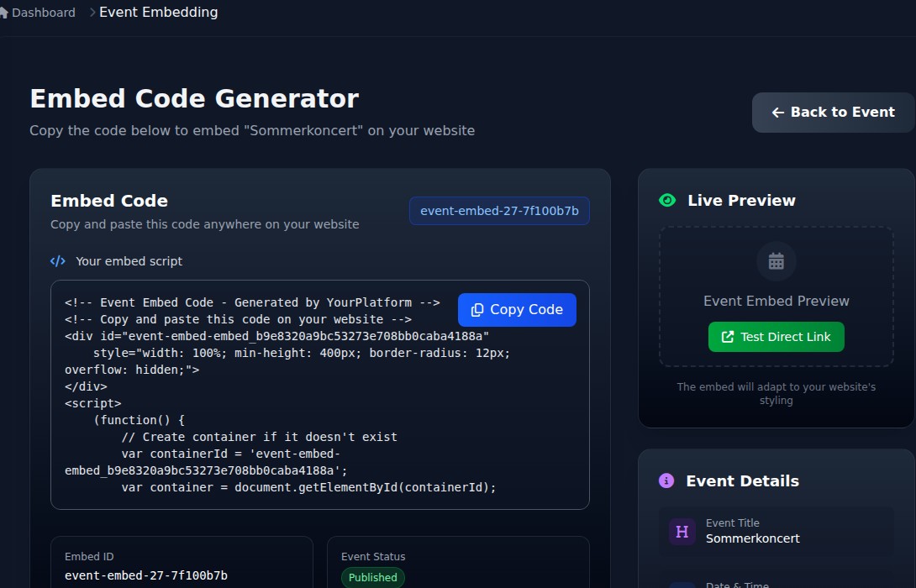The width and height of the screenshot is (916, 588).
Task: Click inside the embed script code box
Action: click(320, 395)
